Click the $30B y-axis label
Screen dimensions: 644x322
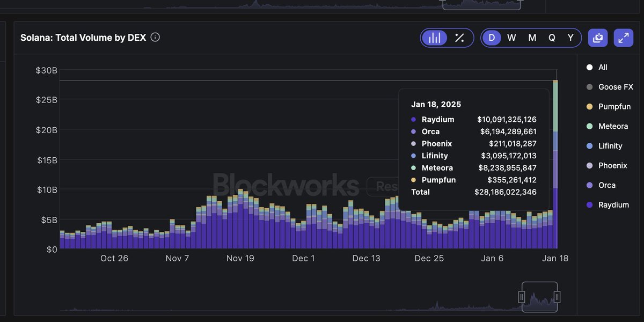point(47,70)
